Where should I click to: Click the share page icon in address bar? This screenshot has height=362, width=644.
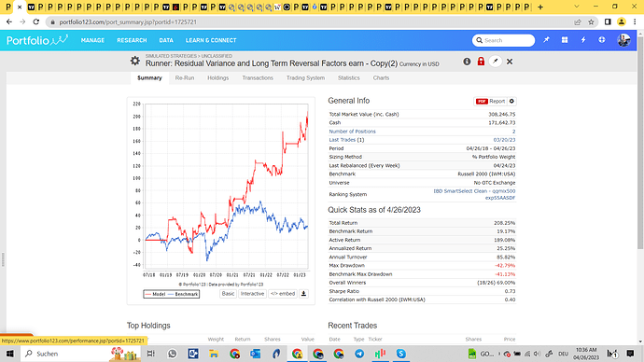[x=578, y=21]
